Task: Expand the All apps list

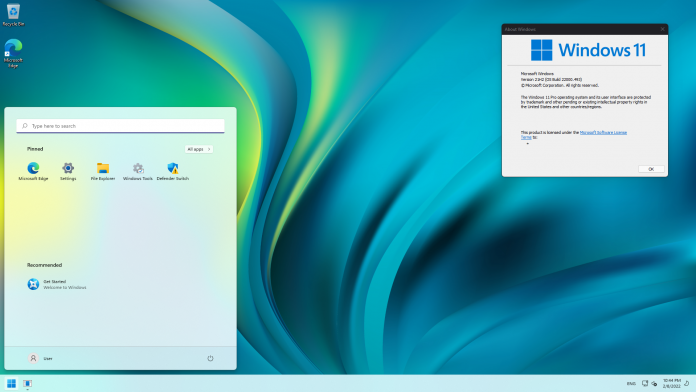Action: pos(199,149)
